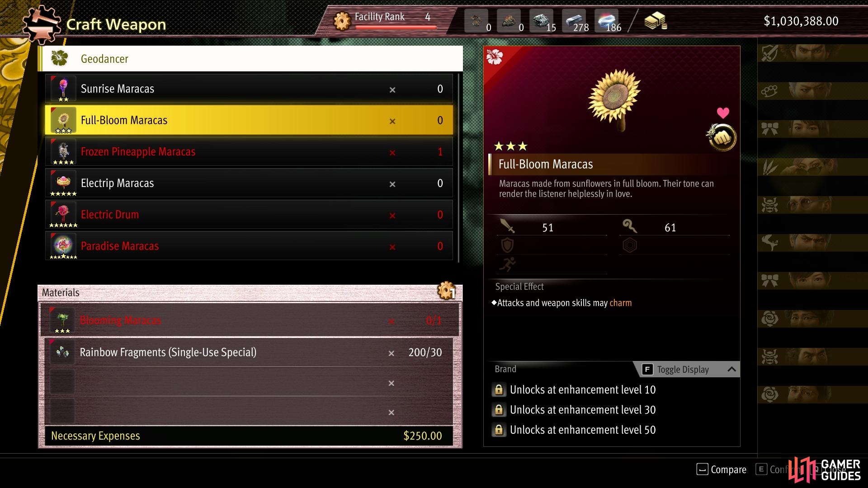This screenshot has width=868, height=488.
Task: Select the Rainbow Fragments material icon
Action: [62, 352]
